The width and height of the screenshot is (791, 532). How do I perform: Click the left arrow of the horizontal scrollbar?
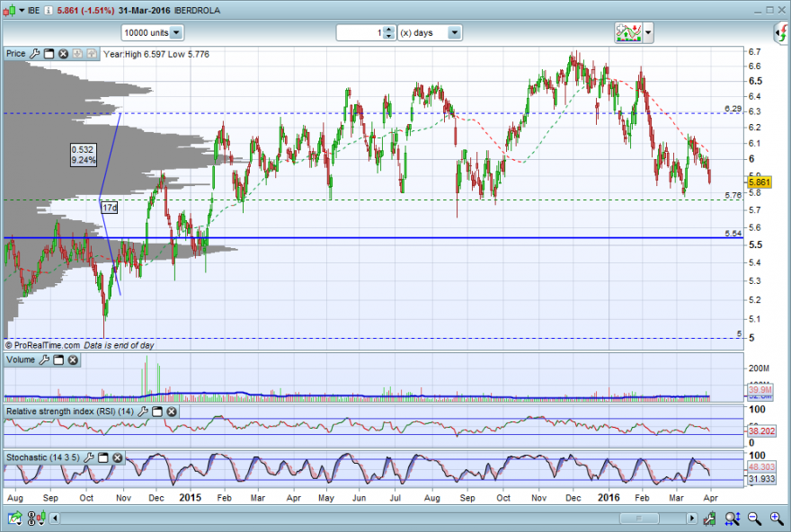click(55, 518)
